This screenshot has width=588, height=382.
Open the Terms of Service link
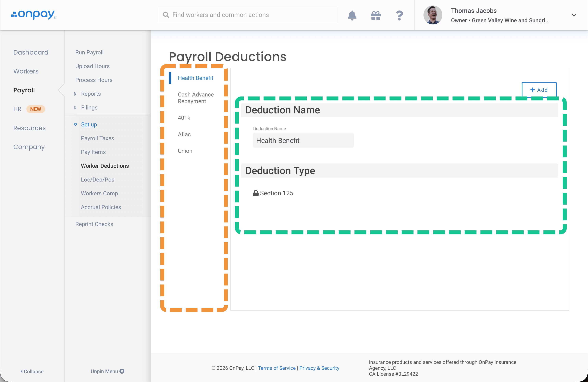coord(276,368)
